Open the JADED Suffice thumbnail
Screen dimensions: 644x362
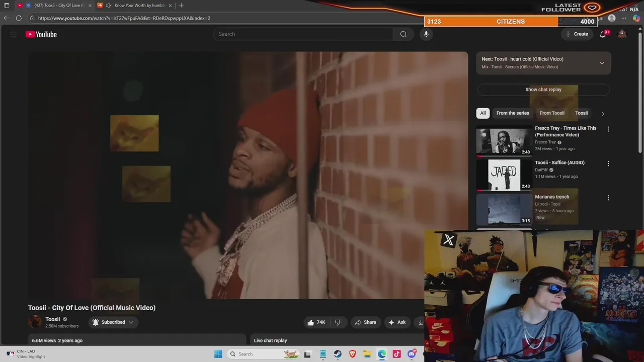coord(504,175)
